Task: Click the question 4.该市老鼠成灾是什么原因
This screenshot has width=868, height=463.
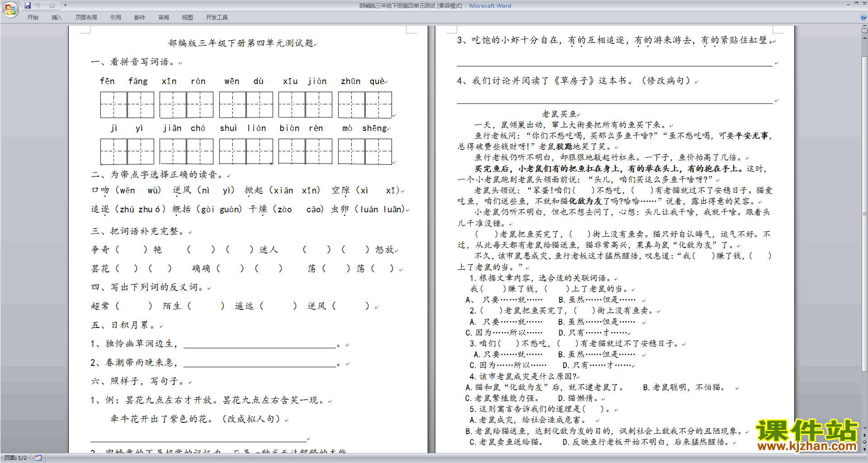Action: pos(523,376)
